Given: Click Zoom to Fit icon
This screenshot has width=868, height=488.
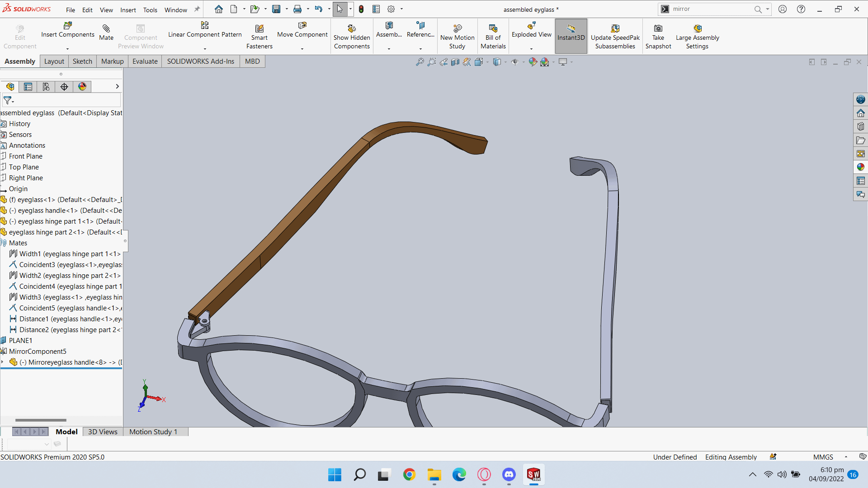Looking at the screenshot, I should pos(420,62).
